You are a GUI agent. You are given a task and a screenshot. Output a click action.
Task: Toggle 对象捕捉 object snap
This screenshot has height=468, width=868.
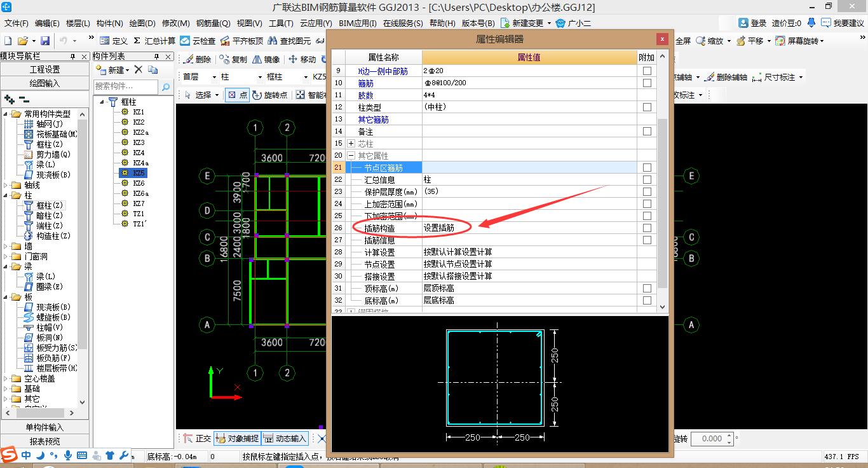click(238, 439)
